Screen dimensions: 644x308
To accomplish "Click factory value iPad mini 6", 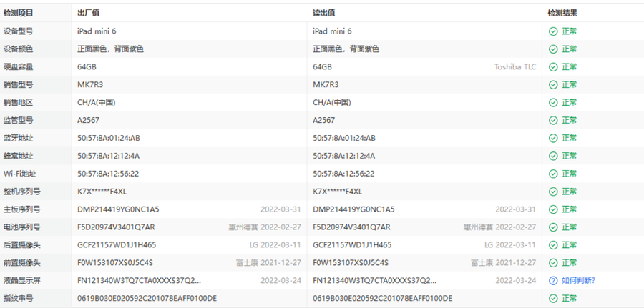I will click(x=97, y=31).
